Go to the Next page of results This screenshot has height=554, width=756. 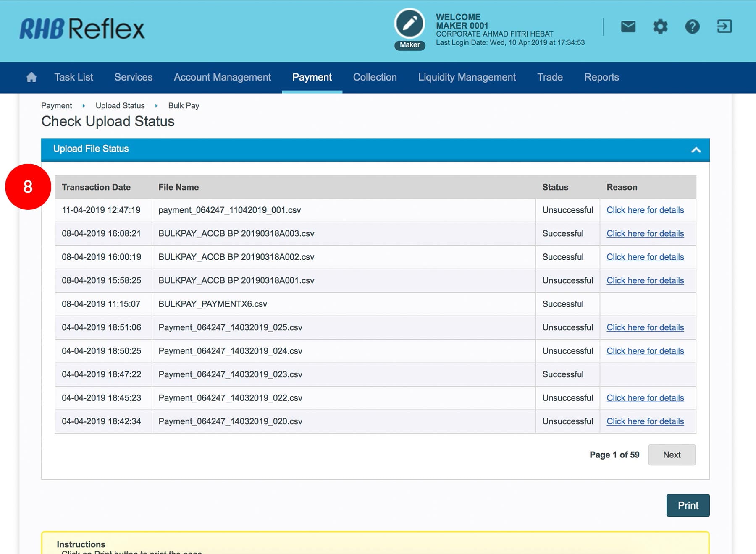(671, 455)
